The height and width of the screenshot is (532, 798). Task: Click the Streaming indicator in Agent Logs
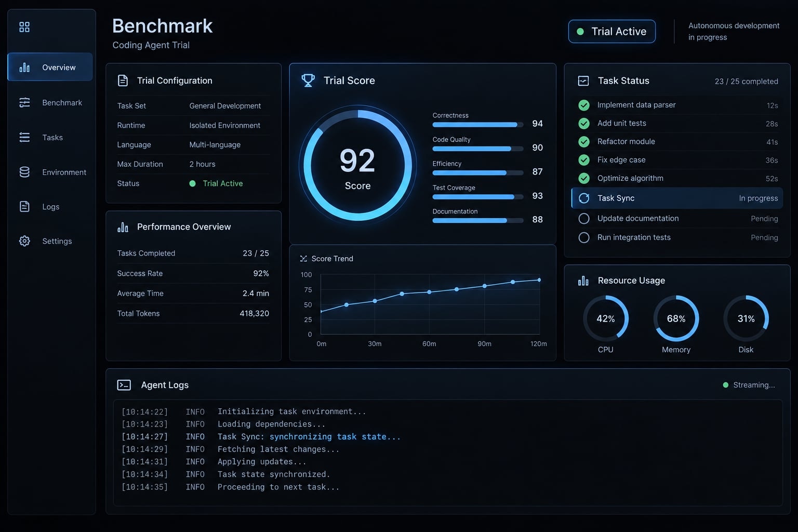749,385
